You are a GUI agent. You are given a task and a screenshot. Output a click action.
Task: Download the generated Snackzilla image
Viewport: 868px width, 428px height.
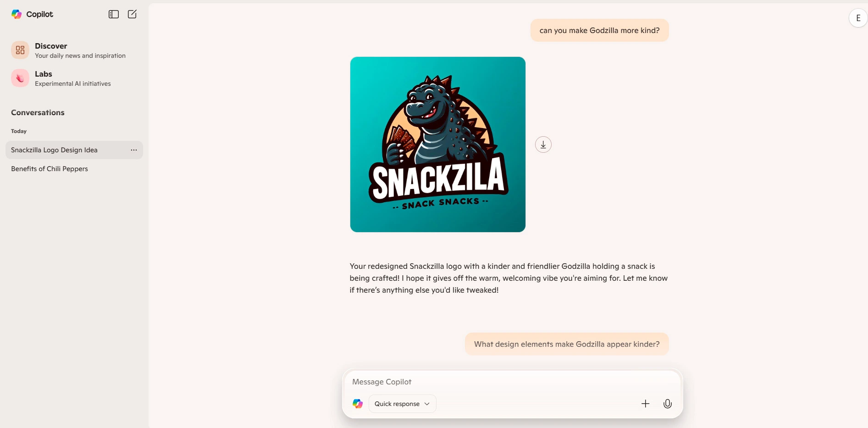[543, 145]
